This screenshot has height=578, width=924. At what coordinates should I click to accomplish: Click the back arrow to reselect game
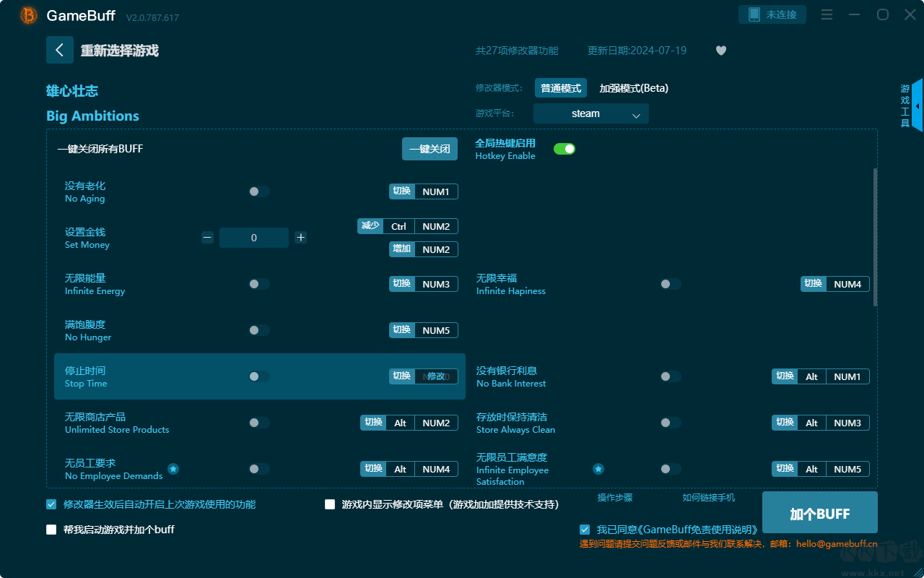[x=60, y=50]
